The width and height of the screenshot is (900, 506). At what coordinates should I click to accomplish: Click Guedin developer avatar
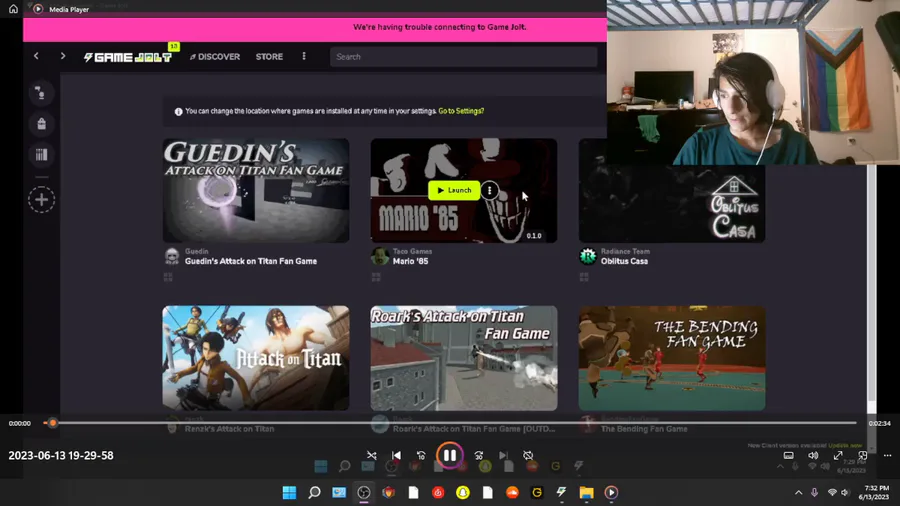(x=172, y=256)
